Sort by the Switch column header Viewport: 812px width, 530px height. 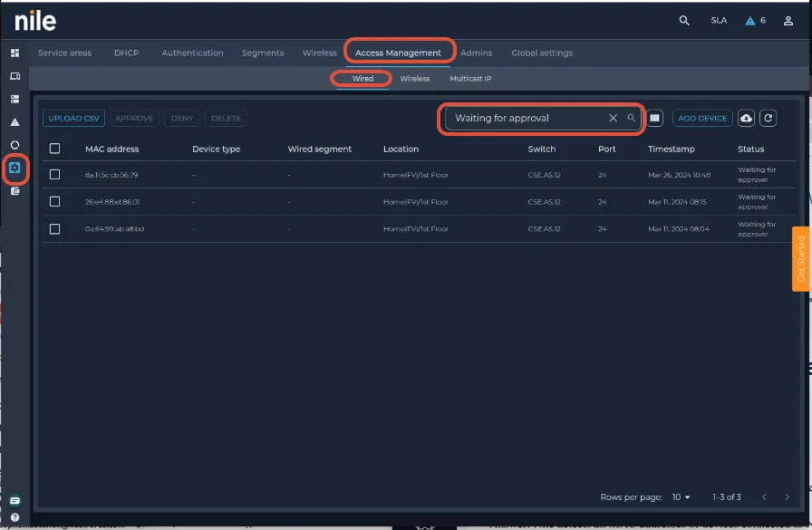click(542, 149)
